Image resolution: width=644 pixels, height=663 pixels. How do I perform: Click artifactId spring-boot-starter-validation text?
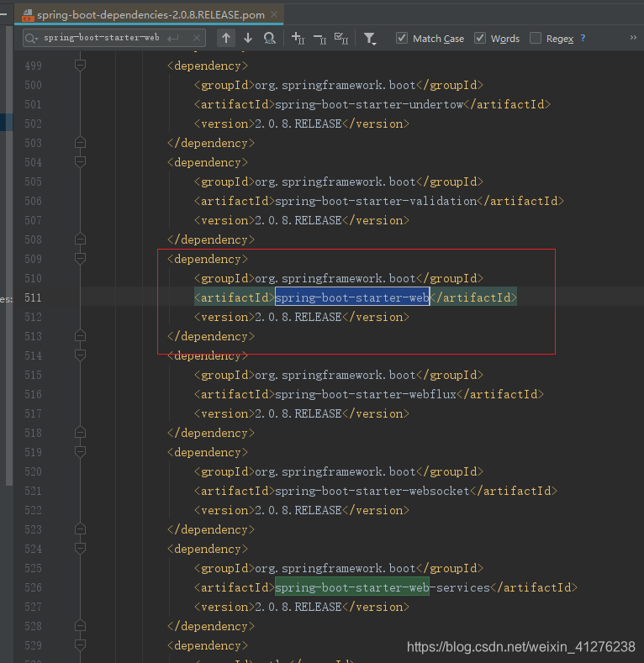point(376,201)
